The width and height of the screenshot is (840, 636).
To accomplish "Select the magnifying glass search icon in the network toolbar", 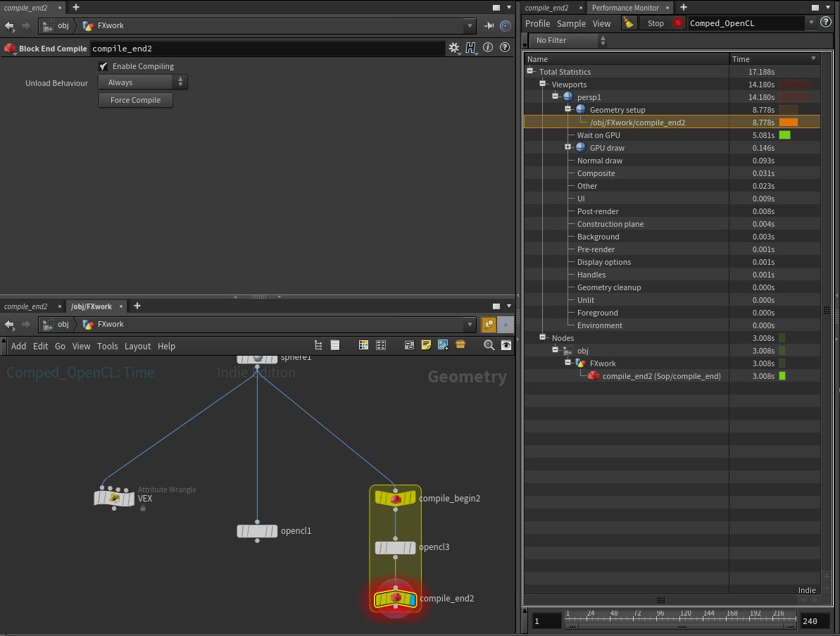I will point(489,345).
